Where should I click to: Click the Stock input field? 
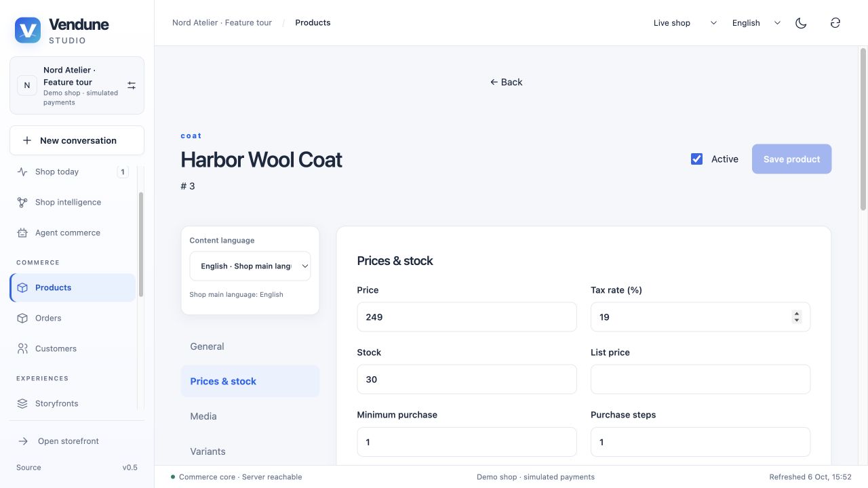click(x=467, y=380)
